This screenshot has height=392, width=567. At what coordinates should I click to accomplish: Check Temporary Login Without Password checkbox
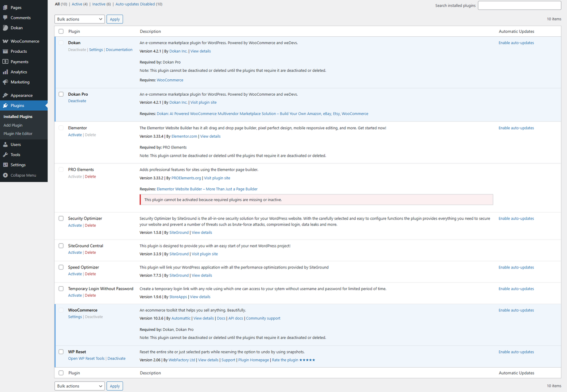(61, 289)
